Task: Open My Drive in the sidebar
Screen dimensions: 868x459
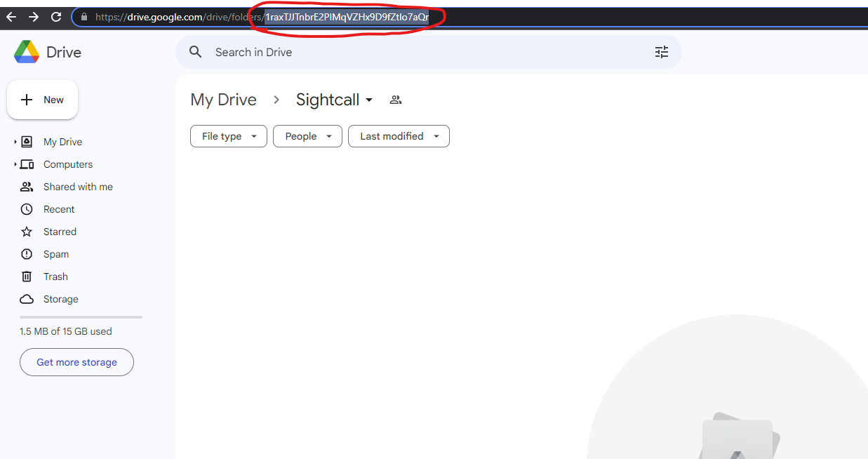Action: [x=62, y=142]
